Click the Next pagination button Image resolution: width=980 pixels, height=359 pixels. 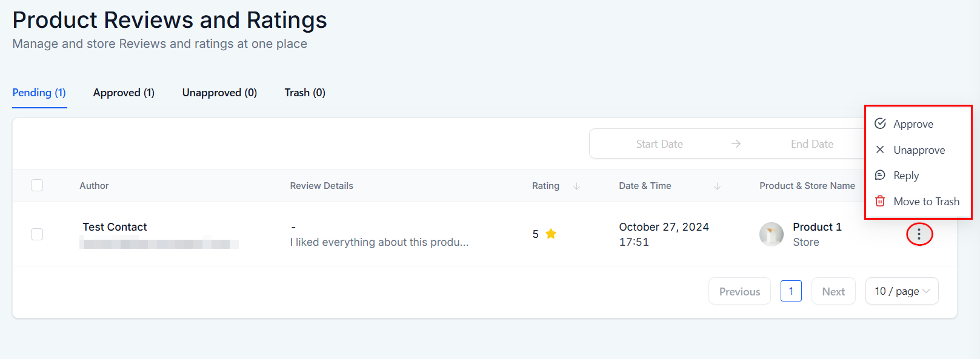pyautogui.click(x=833, y=291)
